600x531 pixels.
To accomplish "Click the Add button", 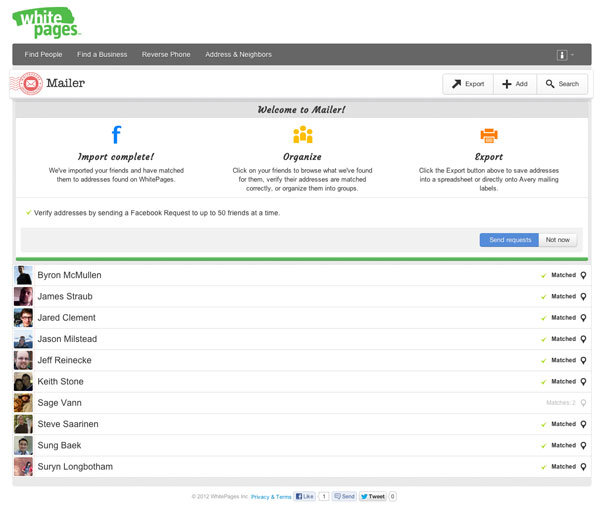I will (x=515, y=84).
